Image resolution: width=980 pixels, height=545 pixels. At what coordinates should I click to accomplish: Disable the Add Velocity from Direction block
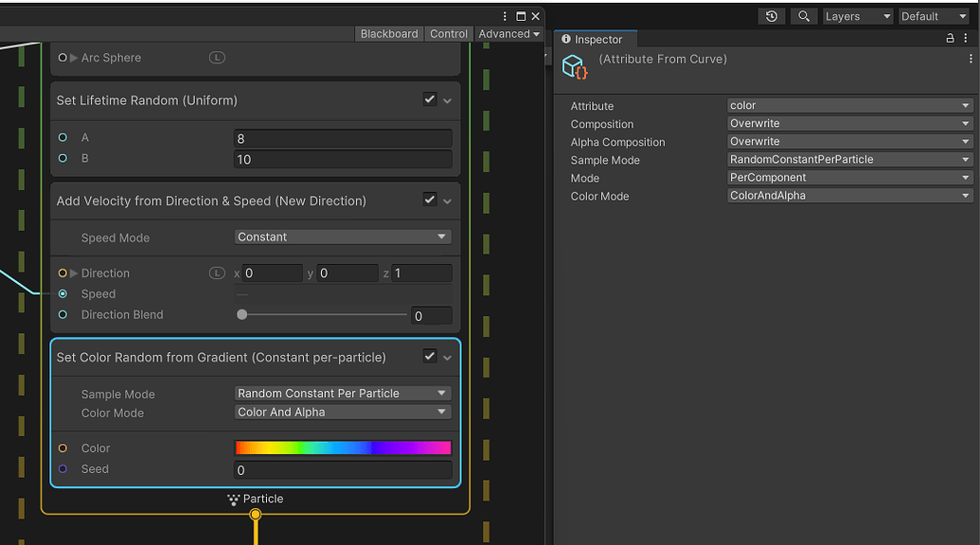[x=429, y=200]
